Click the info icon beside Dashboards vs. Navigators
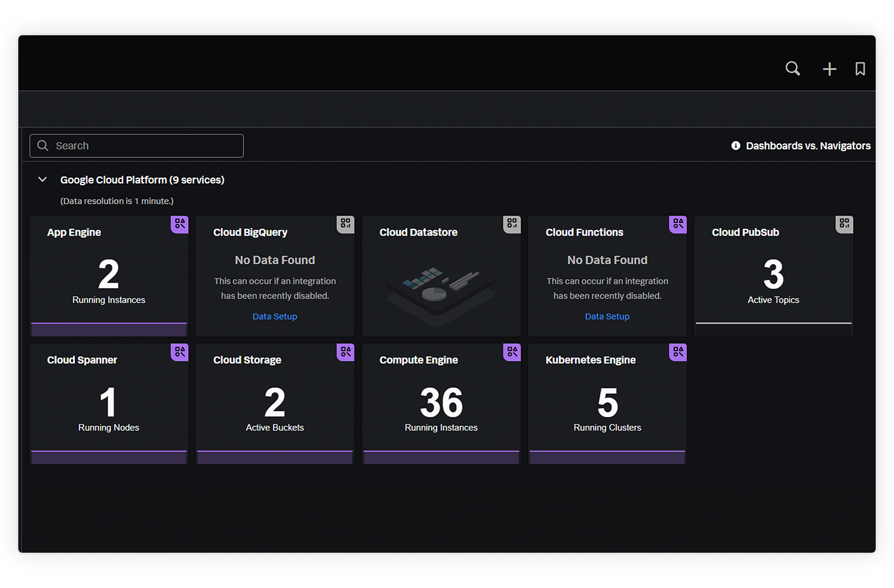Screen dimensions: 894x588 [735, 145]
